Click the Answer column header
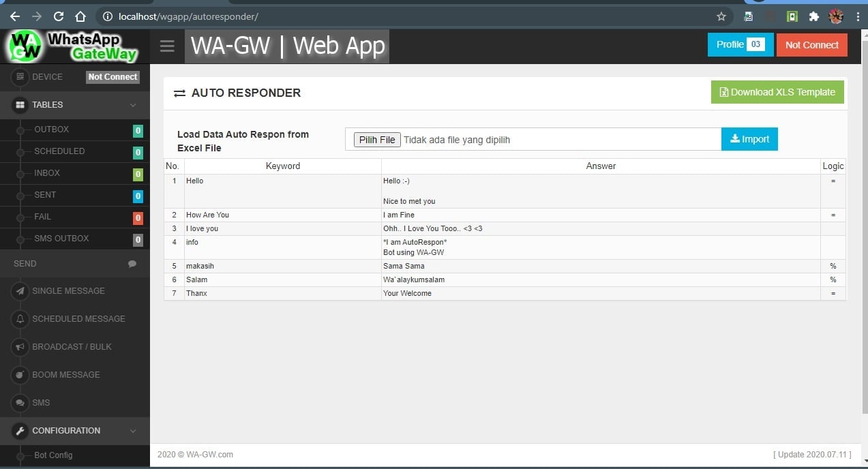This screenshot has height=469, width=868. click(601, 166)
